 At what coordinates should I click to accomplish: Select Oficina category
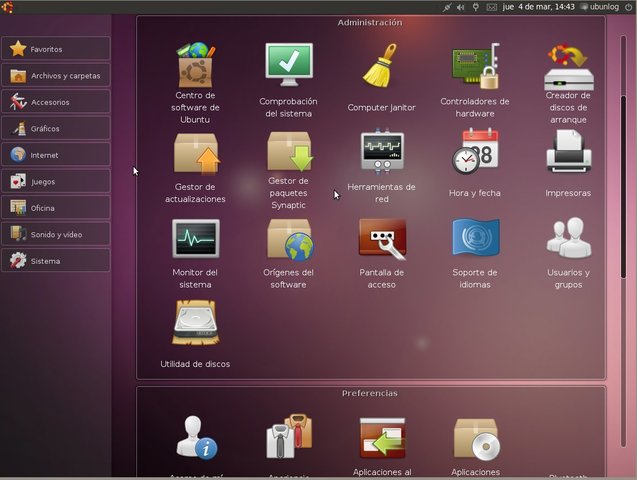(x=56, y=208)
